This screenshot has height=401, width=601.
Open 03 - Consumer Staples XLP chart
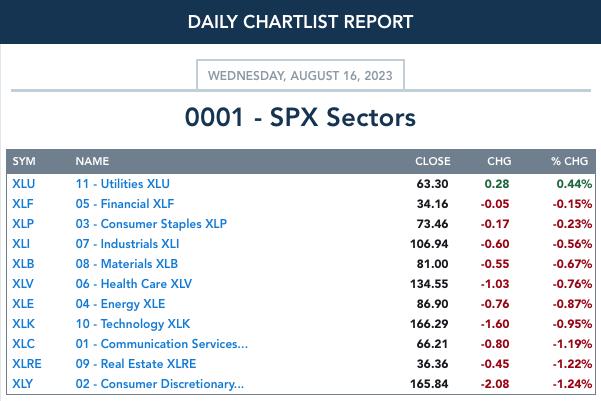point(151,224)
